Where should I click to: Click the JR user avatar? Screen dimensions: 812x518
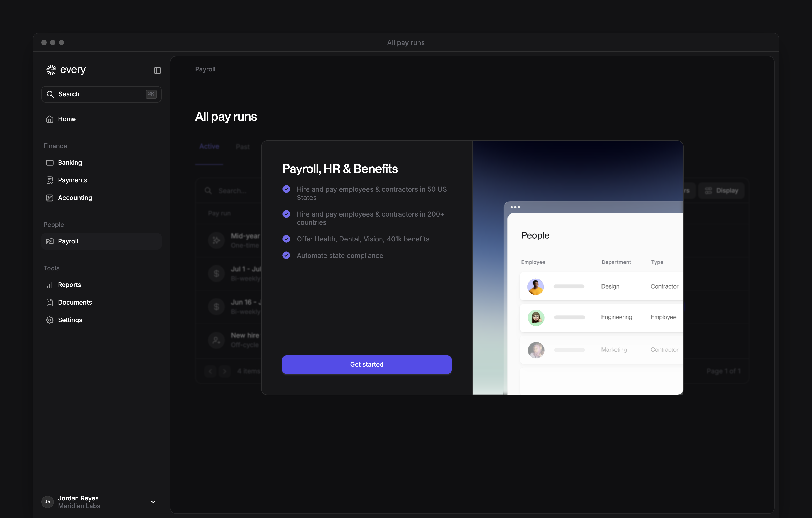coord(48,502)
